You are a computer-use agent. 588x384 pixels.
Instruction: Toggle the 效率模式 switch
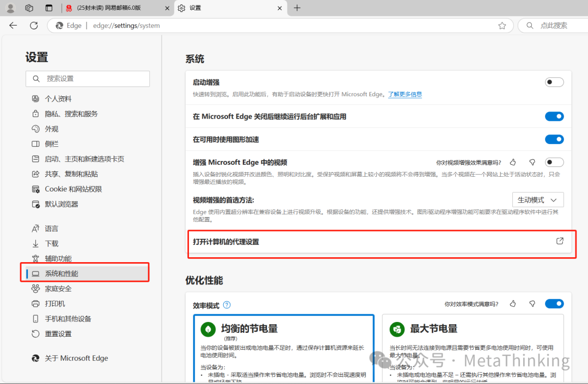(554, 304)
